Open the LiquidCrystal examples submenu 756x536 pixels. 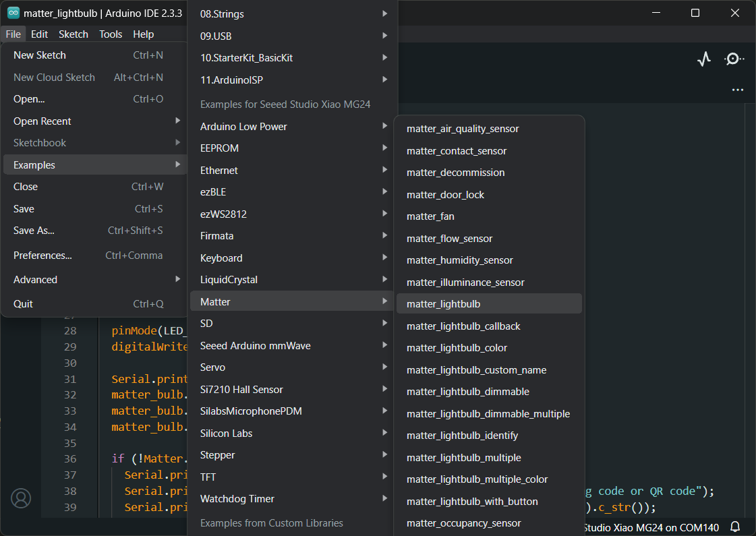293,280
